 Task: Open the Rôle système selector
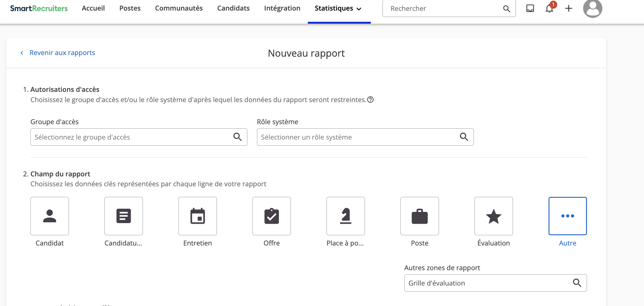tap(365, 137)
